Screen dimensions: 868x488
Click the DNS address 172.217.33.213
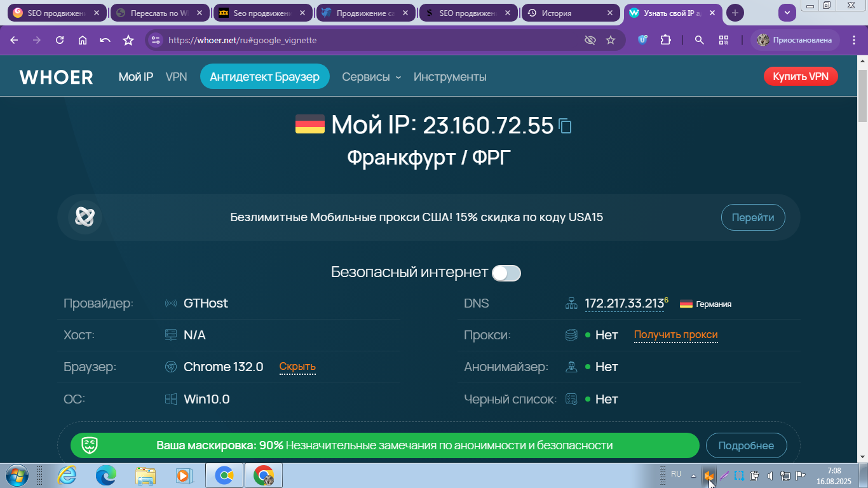624,304
